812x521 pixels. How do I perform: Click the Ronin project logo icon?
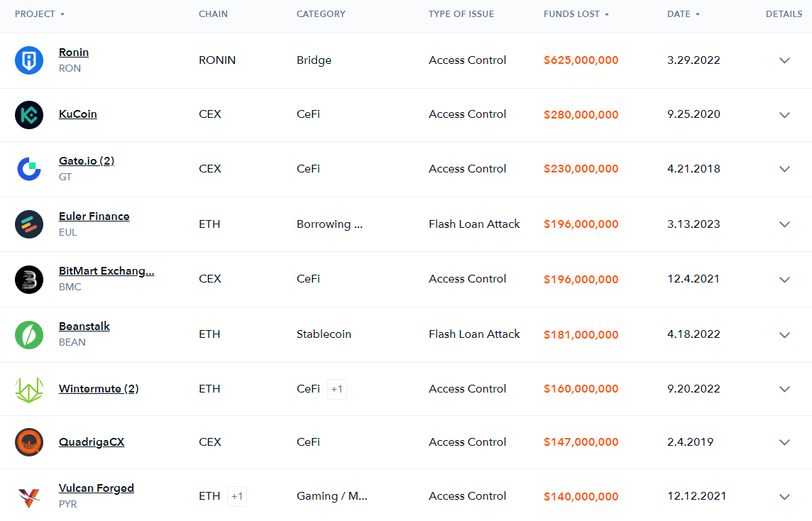[29, 60]
